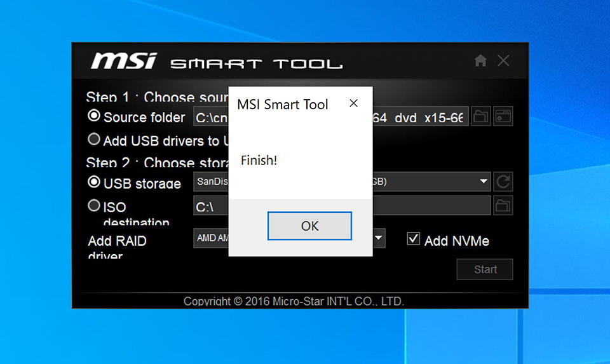Browse ISO destination folder icon

coord(503,205)
